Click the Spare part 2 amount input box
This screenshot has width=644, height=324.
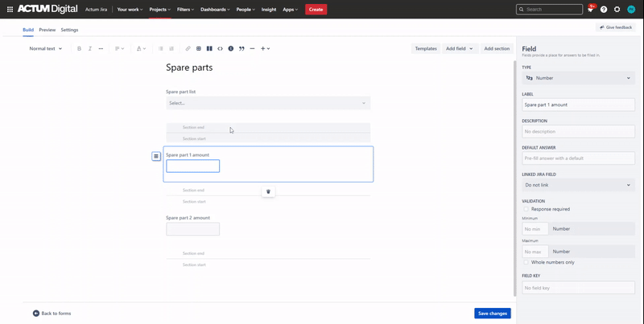[x=192, y=229]
